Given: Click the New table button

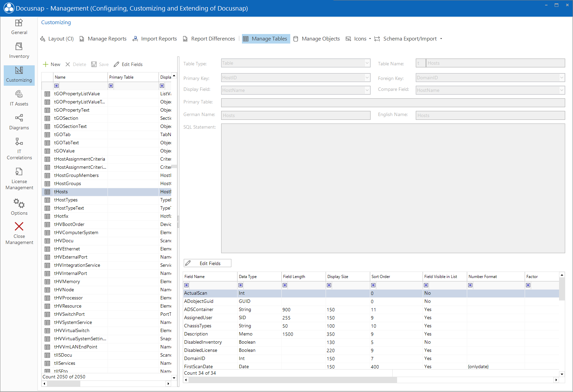Looking at the screenshot, I should click(51, 64).
